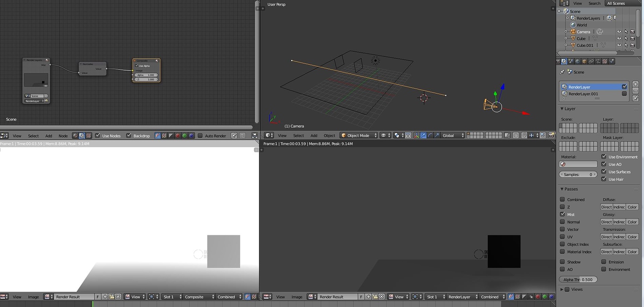This screenshot has width=644, height=307.
Task: Open Image menu in left image editor
Action: (x=34, y=297)
